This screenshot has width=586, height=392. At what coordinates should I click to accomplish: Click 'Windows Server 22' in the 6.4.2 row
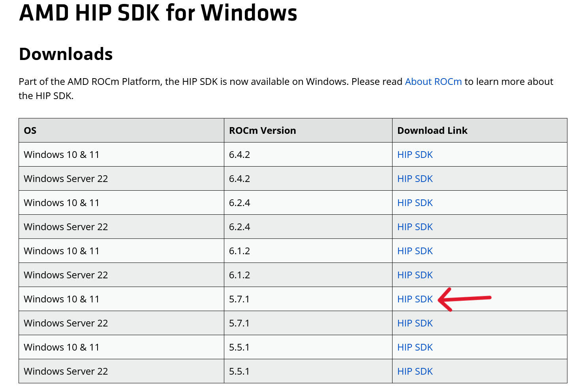pos(66,179)
